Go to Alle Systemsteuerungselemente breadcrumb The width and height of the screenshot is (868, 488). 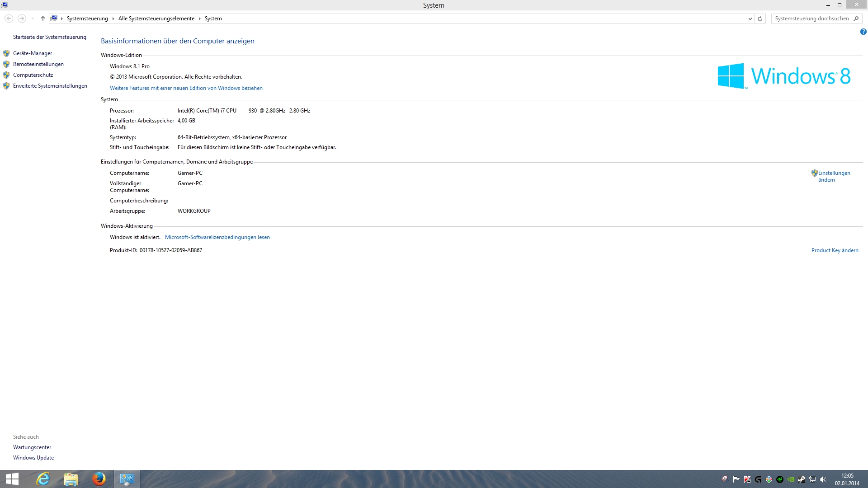(156, 19)
